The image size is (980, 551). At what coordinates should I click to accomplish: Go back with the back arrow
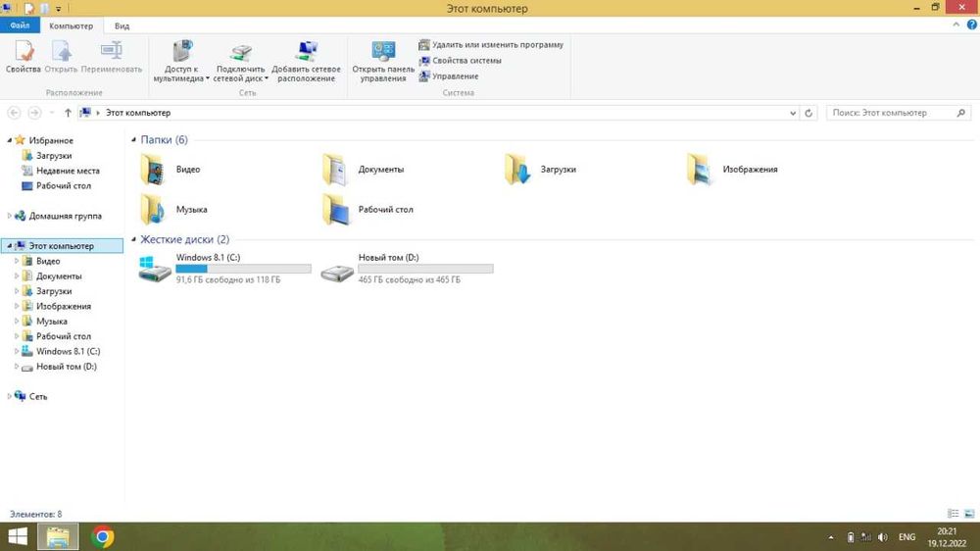pyautogui.click(x=14, y=113)
